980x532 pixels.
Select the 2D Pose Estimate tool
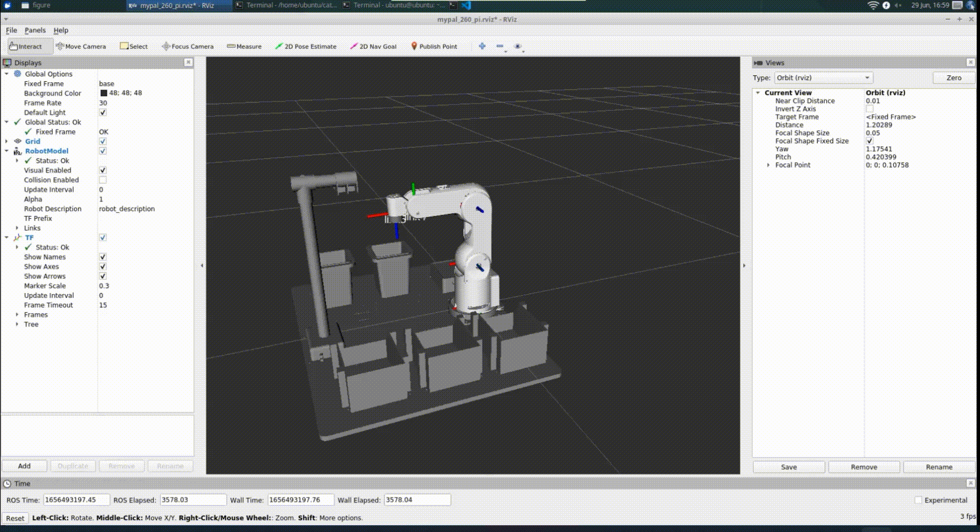(306, 46)
